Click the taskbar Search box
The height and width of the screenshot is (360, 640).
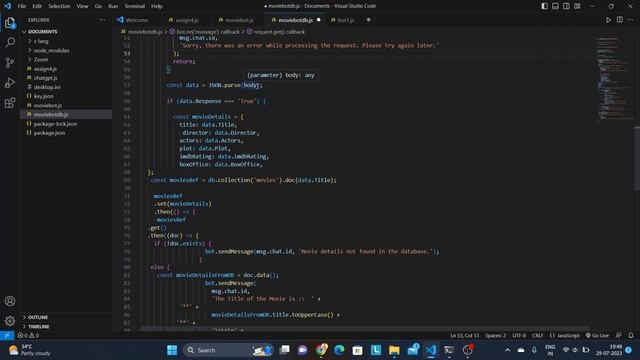pyautogui.click(x=228, y=350)
